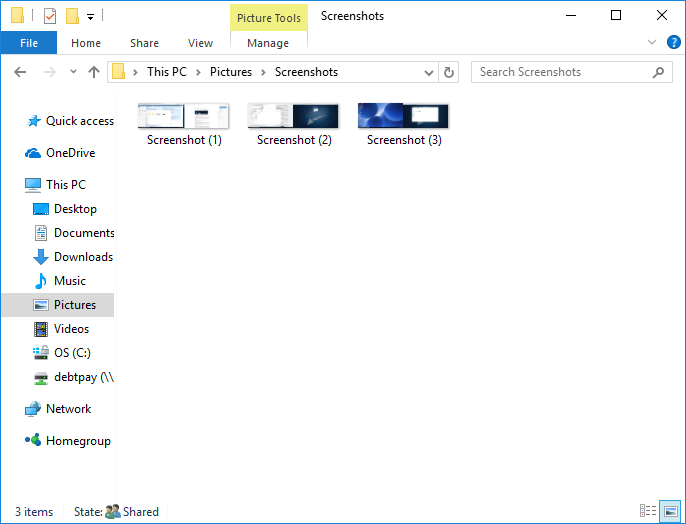Click the blue Downloads arrow icon

click(41, 257)
